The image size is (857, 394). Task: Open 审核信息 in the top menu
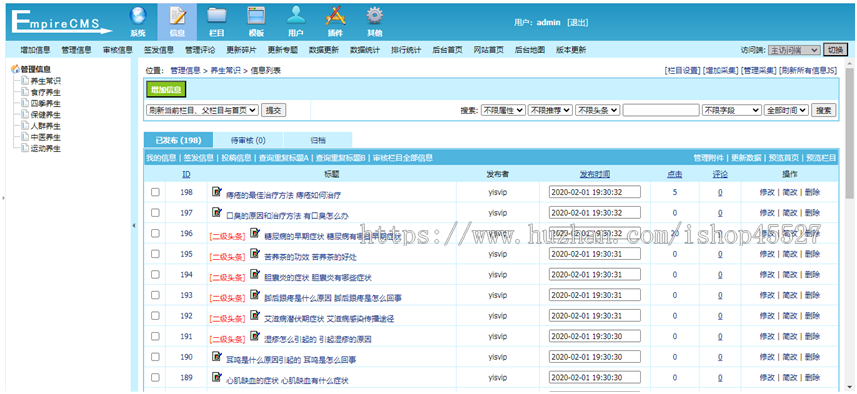coord(118,50)
